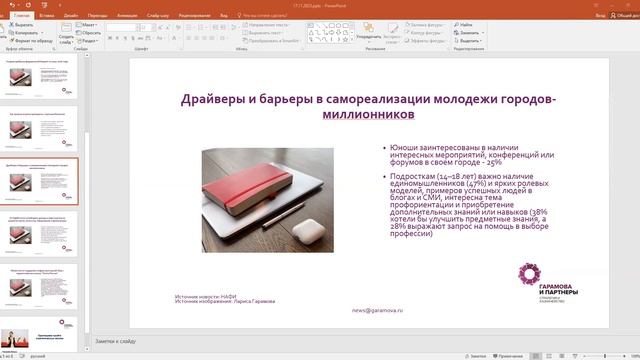
Task: Open the Вид ribbon tab
Action: [x=224, y=16]
